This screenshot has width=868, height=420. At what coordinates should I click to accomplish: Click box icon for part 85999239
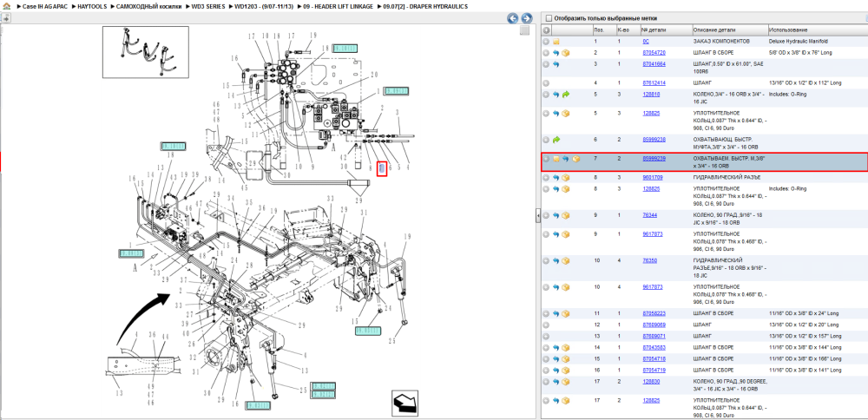[575, 159]
